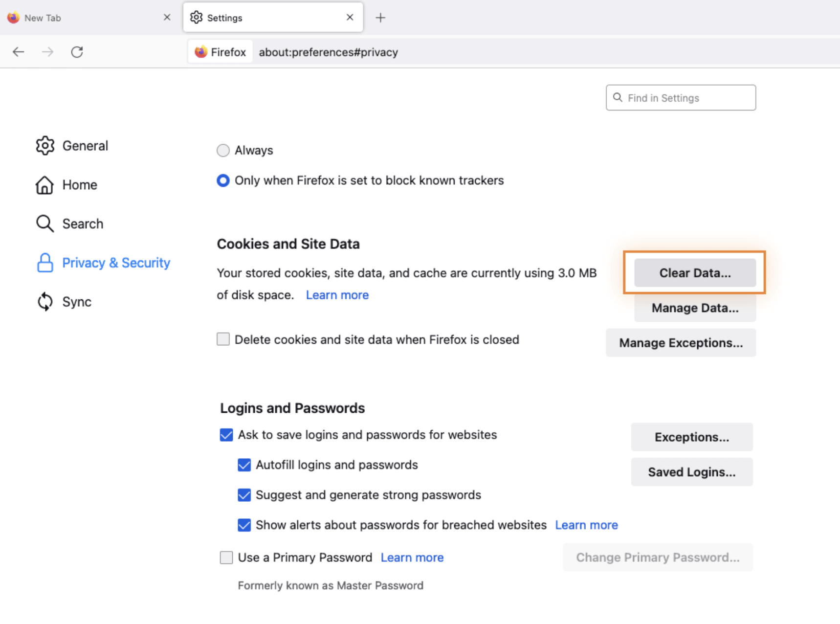Close the Settings tab

click(x=350, y=18)
